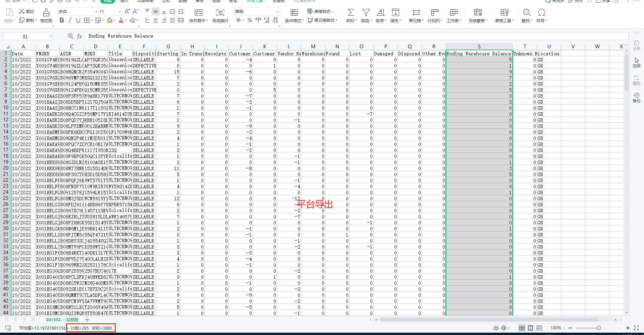Center-align text horizontally icon

click(156, 20)
